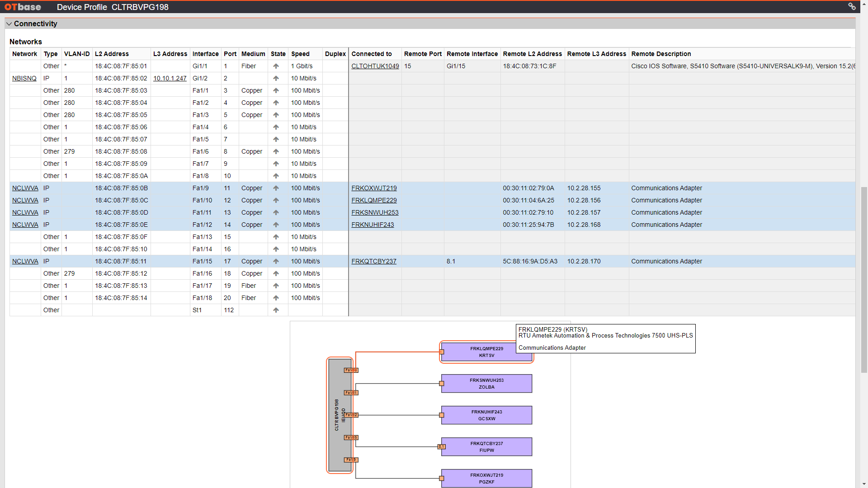This screenshot has width=868, height=488.
Task: Select the FRKQTCBY237 FIUPW diagram node
Action: coord(486,447)
